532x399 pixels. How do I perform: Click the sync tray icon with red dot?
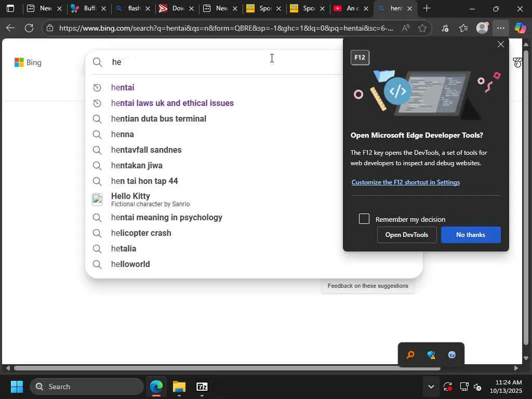447,387
